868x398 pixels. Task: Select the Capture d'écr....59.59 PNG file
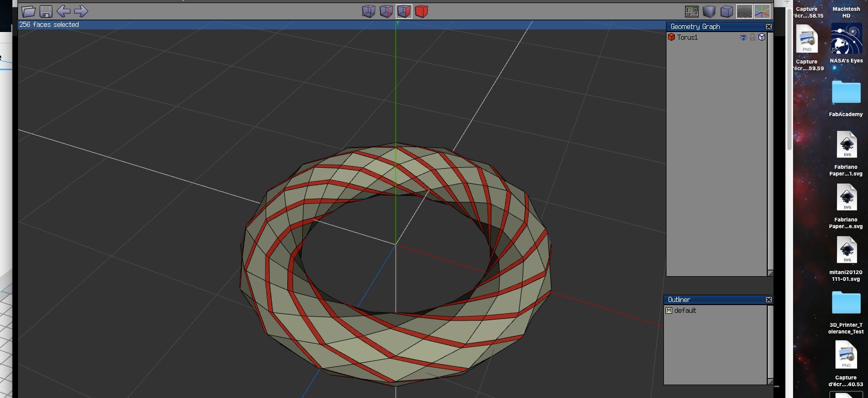(807, 47)
